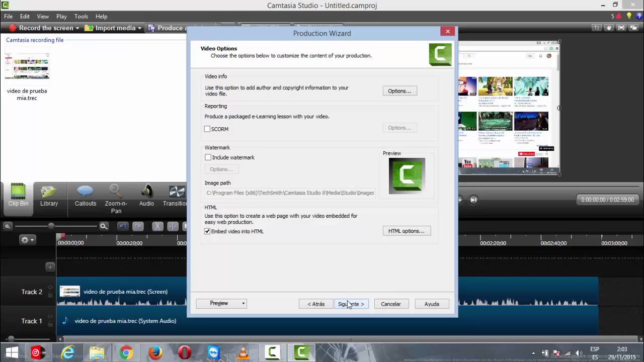
Task: Click the Cancelar button
Action: 391,304
